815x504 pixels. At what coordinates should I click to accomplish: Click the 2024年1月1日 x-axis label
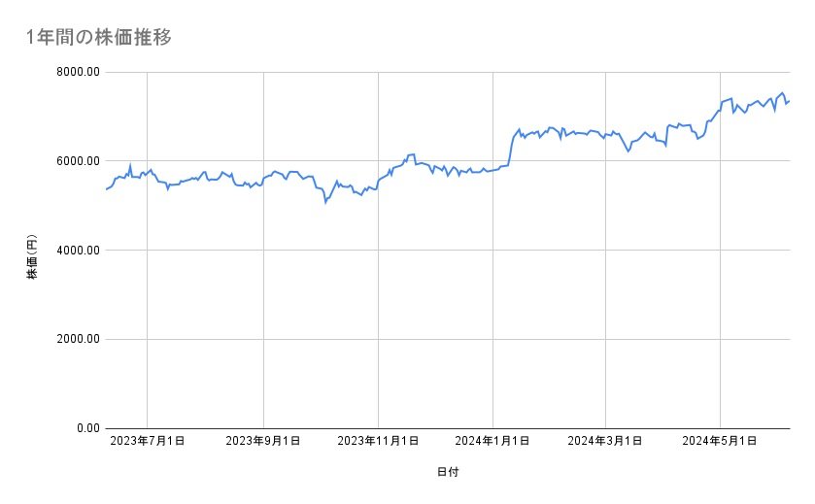click(492, 442)
